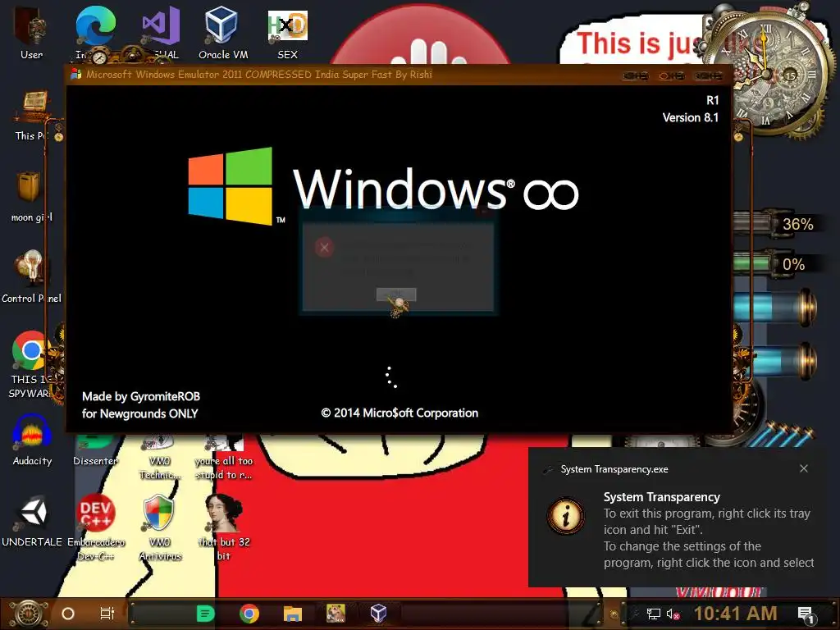
Task: Click the info icon in the System Transparency notification
Action: 566,517
